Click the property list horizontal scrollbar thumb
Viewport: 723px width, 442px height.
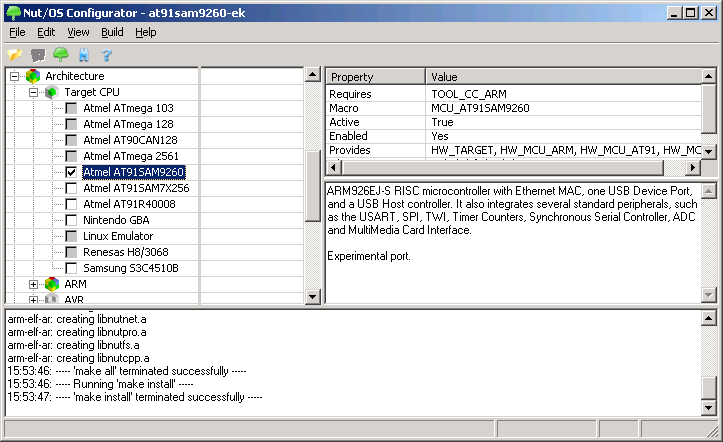click(x=502, y=167)
